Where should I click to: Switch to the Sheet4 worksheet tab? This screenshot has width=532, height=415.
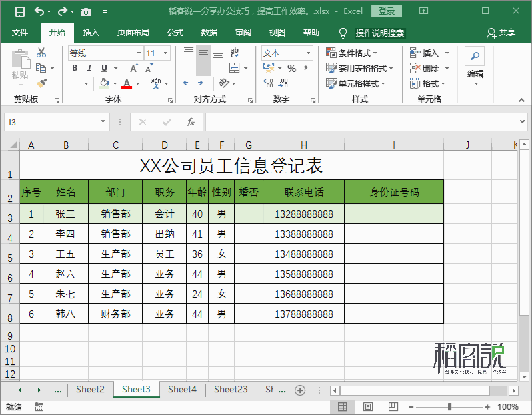182,389
